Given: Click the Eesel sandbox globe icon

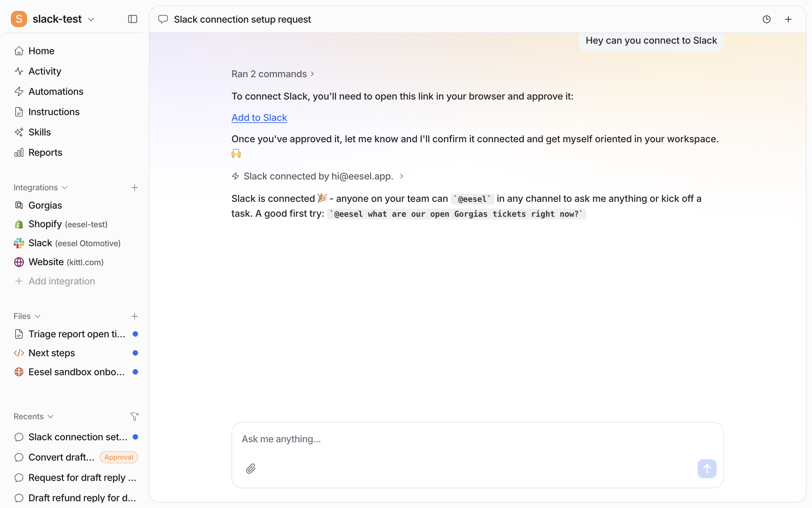Looking at the screenshot, I should (19, 372).
